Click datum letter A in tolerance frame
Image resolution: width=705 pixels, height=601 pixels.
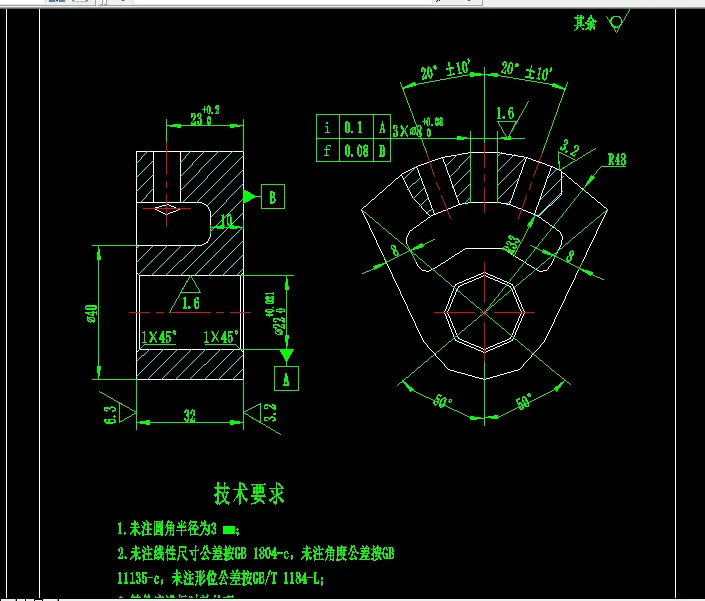click(x=382, y=127)
